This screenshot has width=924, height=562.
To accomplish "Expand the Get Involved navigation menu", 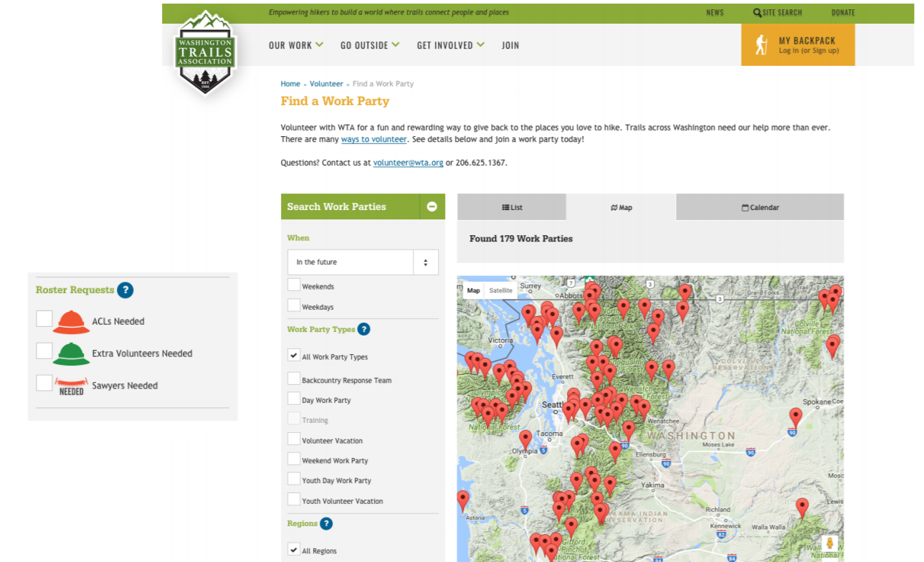I will click(x=450, y=45).
